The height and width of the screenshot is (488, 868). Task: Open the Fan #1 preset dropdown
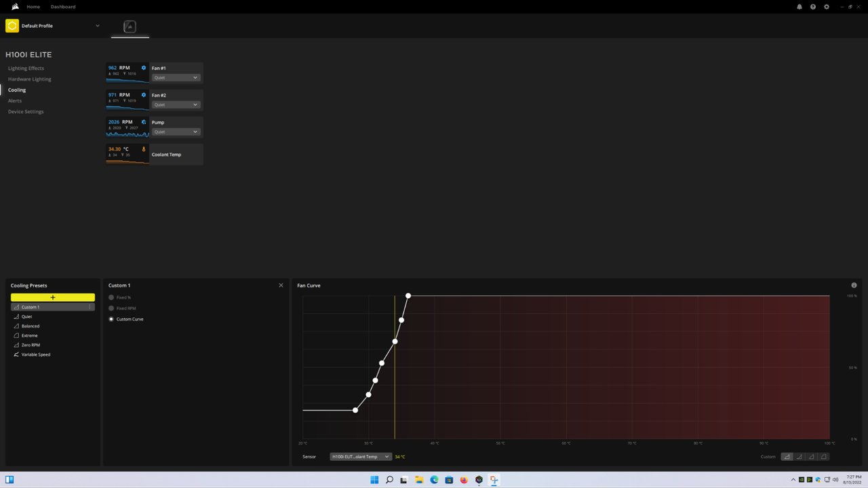(176, 77)
